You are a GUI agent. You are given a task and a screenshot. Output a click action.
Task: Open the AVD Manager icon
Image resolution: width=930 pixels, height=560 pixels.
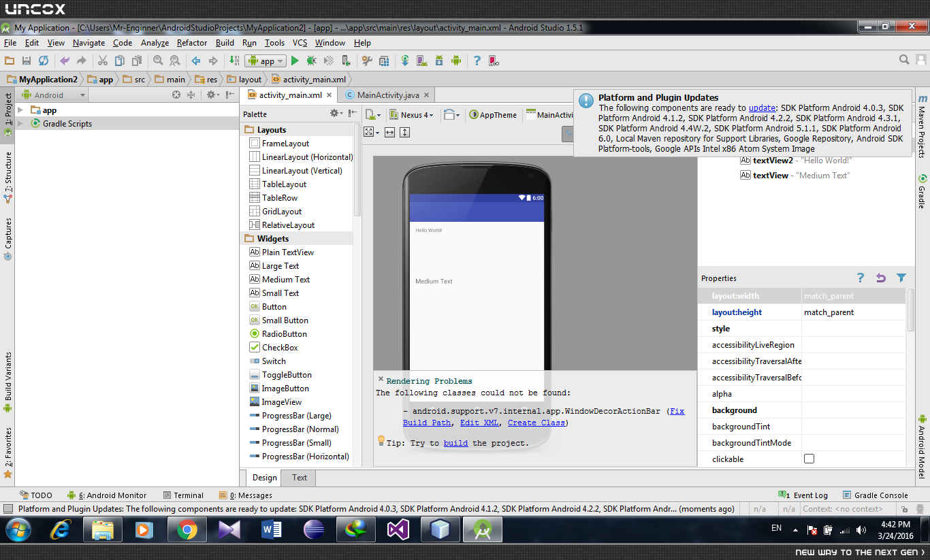tap(422, 61)
